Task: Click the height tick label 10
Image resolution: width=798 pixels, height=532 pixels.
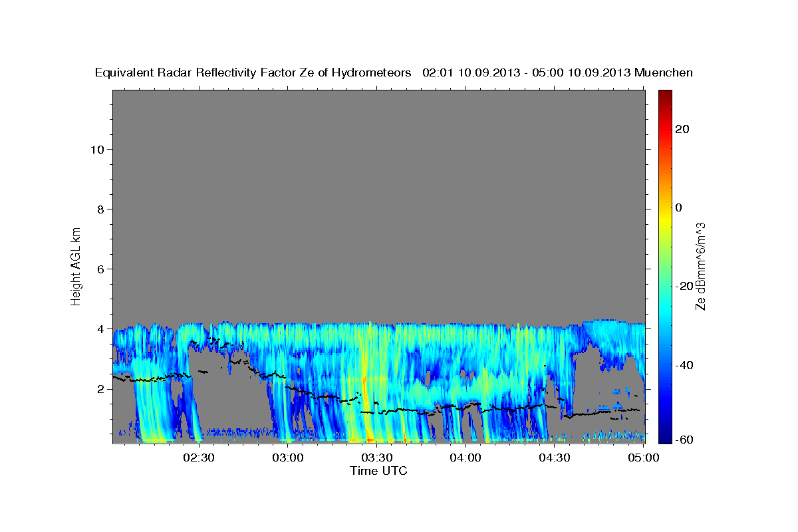Action: [96, 150]
